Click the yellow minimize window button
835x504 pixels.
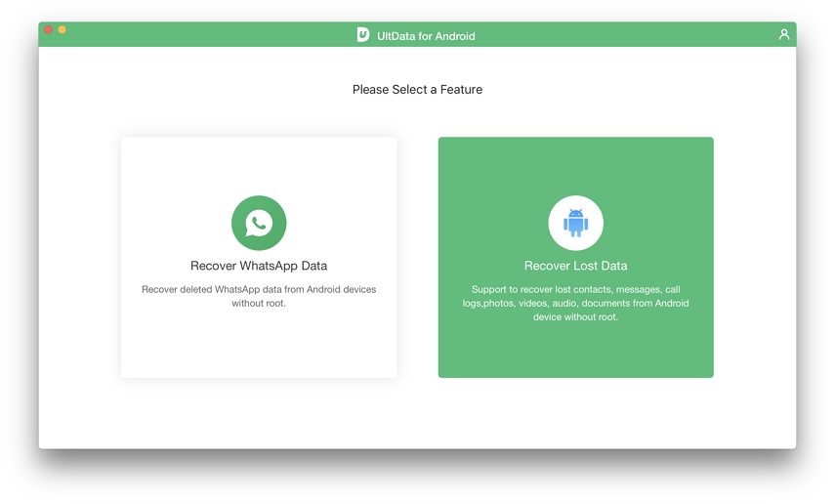[62, 29]
